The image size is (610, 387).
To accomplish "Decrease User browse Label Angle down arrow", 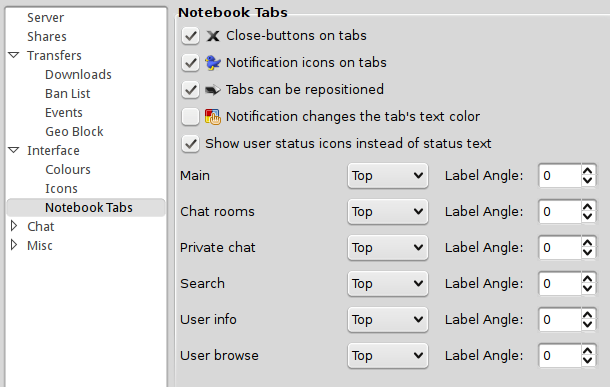I will click(588, 361).
